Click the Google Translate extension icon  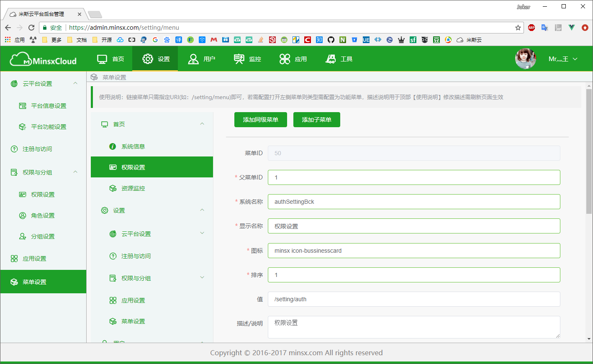tap(544, 28)
